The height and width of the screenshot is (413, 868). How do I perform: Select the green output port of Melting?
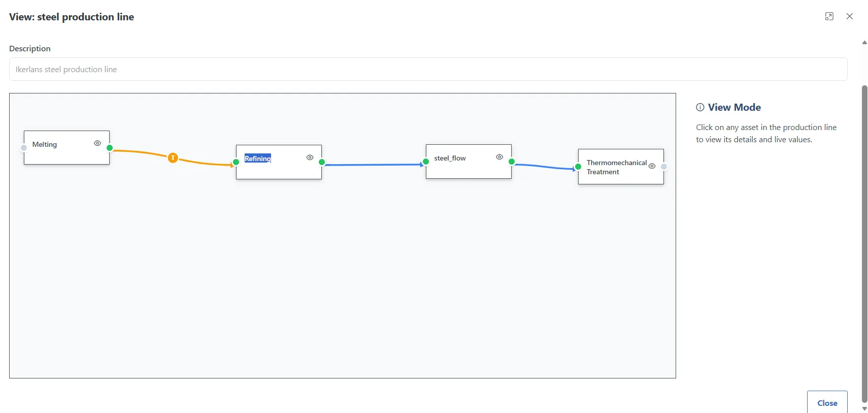(110, 148)
